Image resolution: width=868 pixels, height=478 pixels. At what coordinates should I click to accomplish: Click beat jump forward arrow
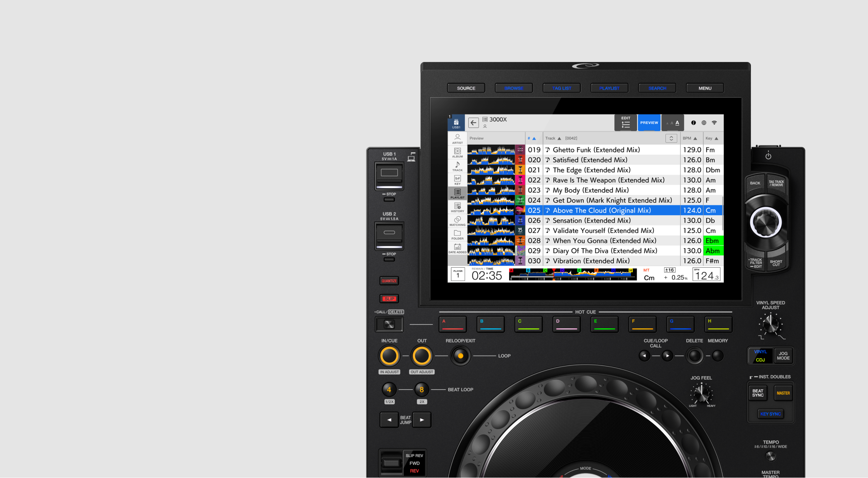422,420
